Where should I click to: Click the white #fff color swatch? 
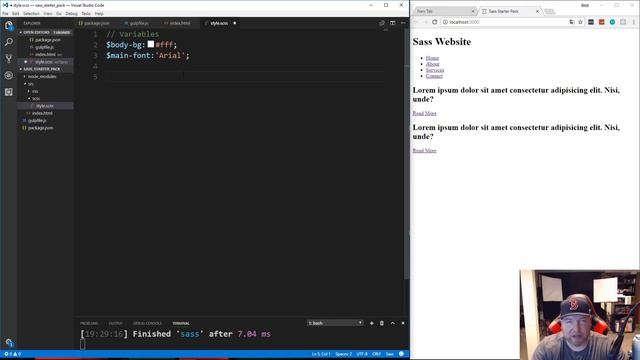point(151,44)
